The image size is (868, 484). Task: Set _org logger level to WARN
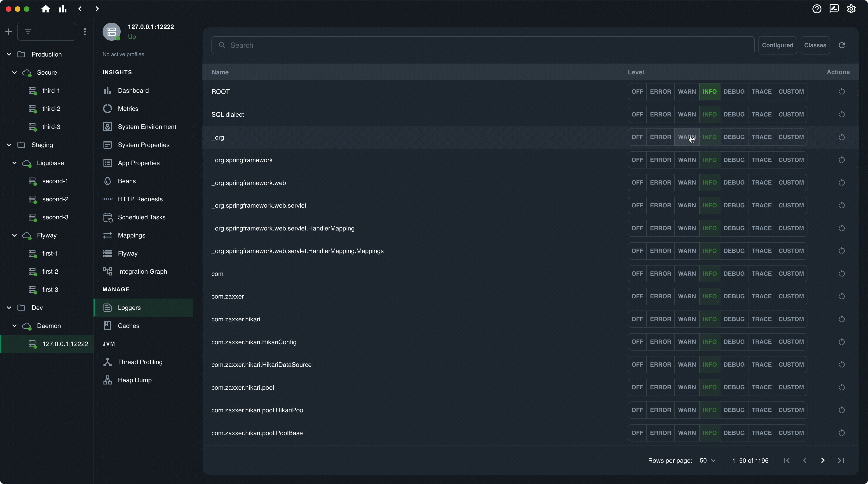(686, 137)
